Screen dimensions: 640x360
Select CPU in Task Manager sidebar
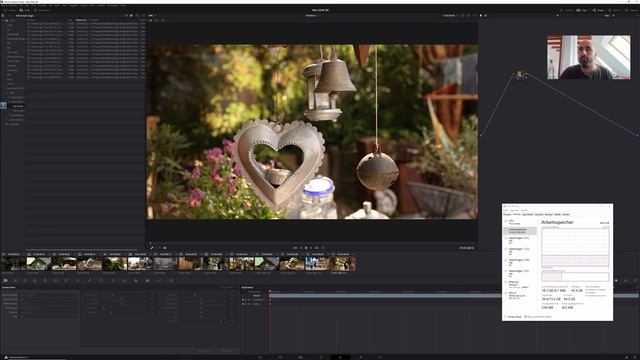(520, 222)
